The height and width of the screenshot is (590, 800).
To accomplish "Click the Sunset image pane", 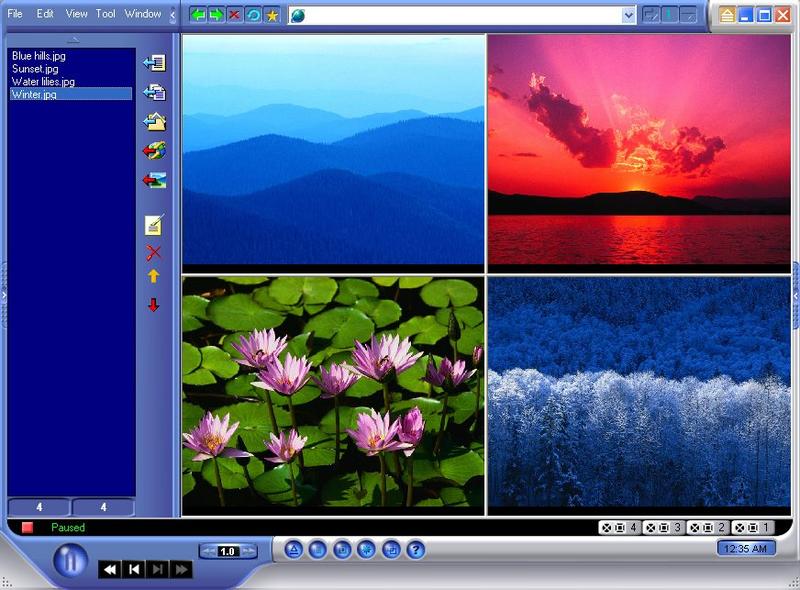I will point(639,153).
